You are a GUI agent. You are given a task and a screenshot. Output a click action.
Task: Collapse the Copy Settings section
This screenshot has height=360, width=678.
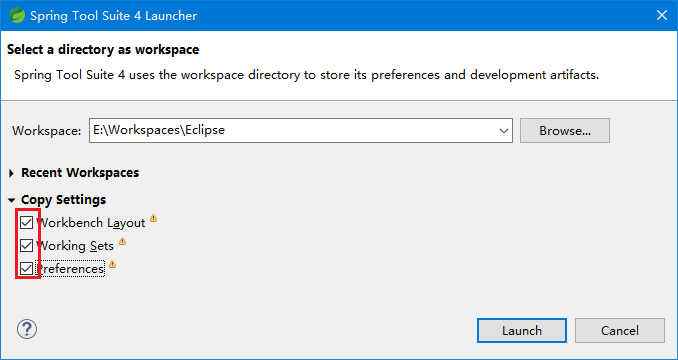(x=11, y=200)
